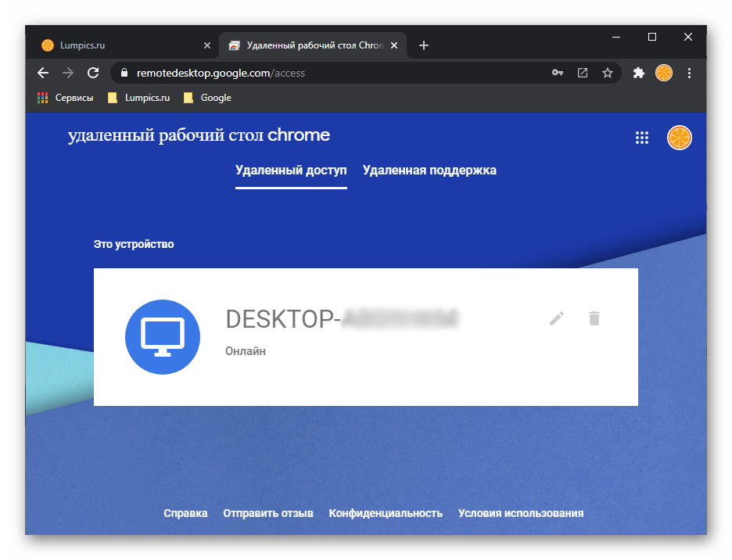Switch to the Удаленная поддержка tab
This screenshot has width=732, height=560.
pos(429,170)
